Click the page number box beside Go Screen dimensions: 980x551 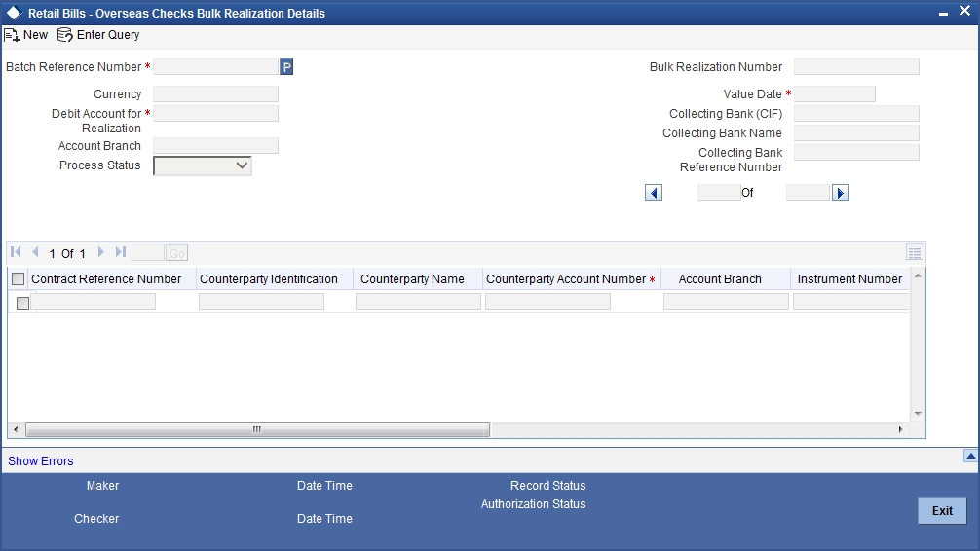tap(148, 253)
